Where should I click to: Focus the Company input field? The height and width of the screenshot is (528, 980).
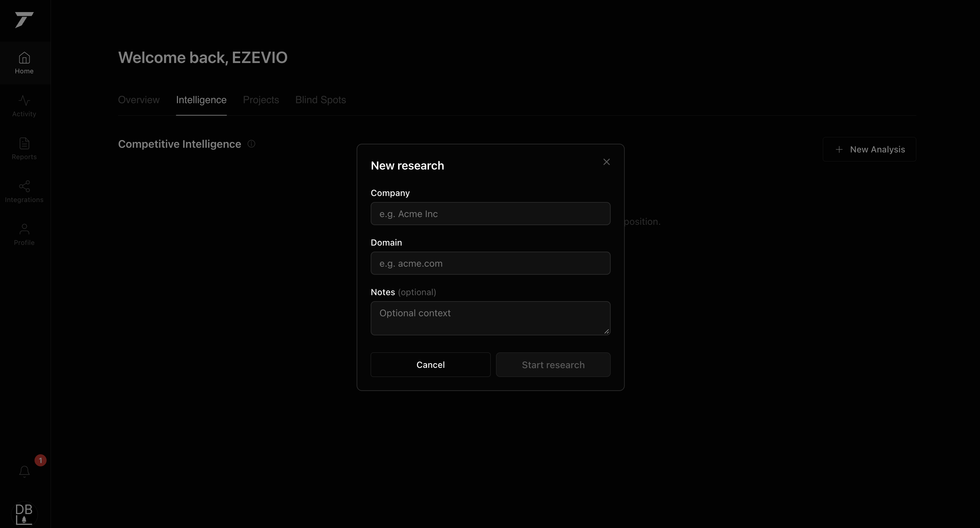coord(490,213)
